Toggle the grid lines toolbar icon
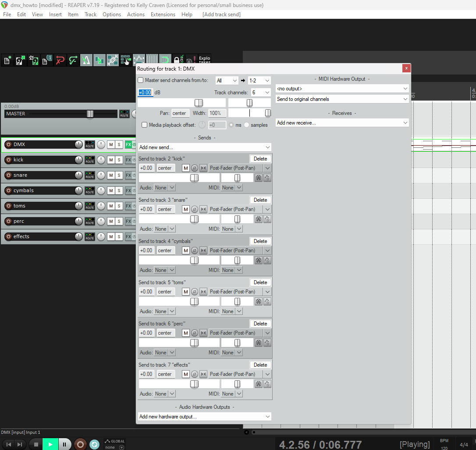This screenshot has height=450, width=476. tap(152, 59)
